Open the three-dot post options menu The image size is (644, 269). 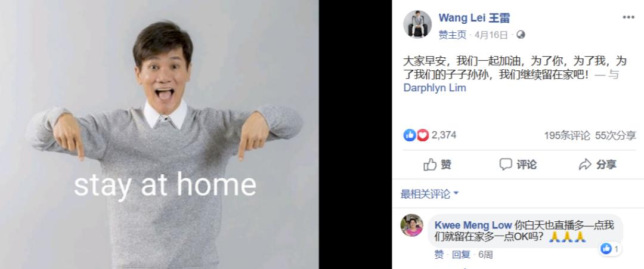pos(628,17)
